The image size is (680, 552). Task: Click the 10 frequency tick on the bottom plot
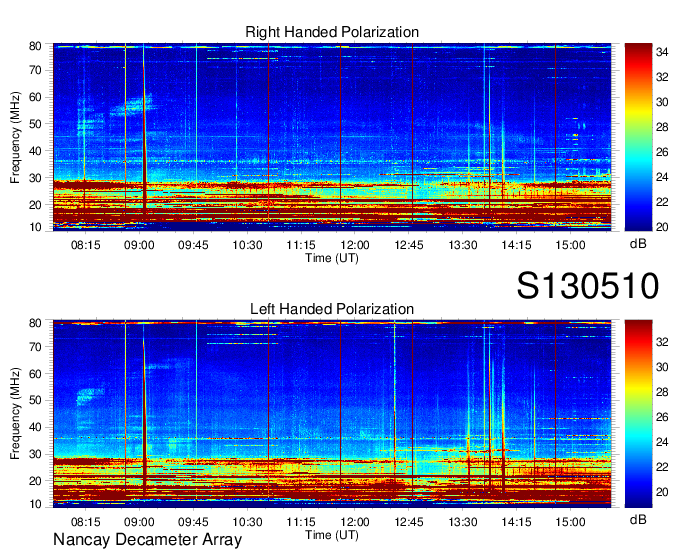pos(35,504)
